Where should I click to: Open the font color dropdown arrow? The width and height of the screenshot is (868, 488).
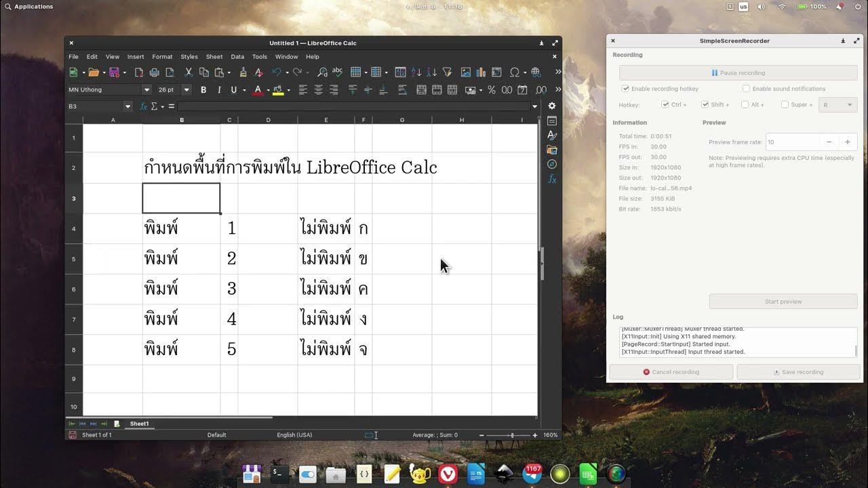(268, 89)
